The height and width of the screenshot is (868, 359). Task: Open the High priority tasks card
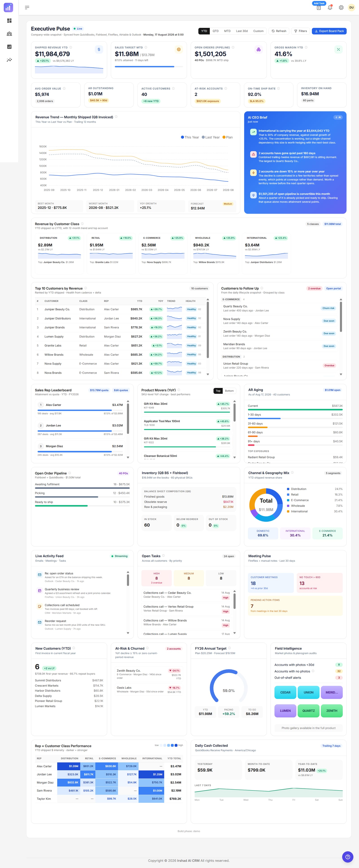click(157, 578)
